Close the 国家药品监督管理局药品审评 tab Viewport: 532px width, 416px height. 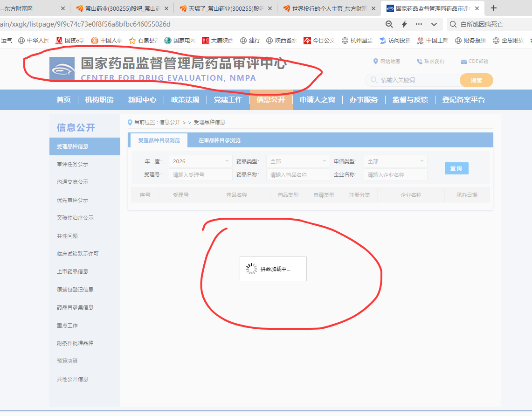click(x=477, y=8)
